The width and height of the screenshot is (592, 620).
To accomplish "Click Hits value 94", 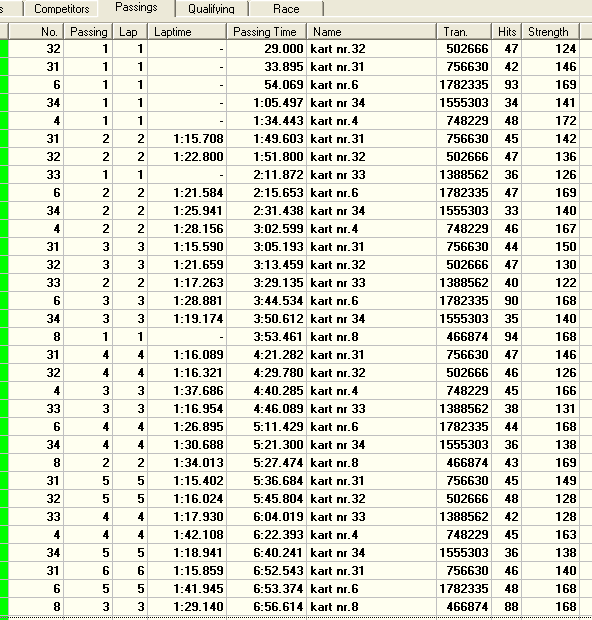I will [507, 336].
